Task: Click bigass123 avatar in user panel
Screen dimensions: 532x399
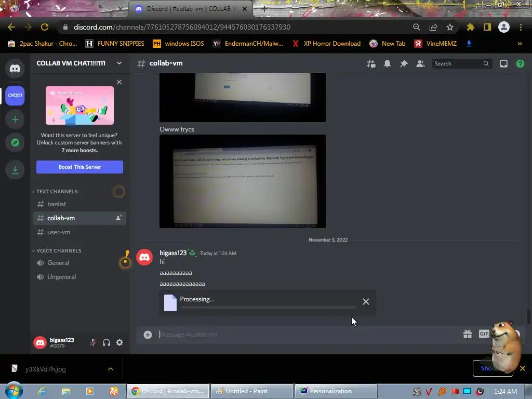Action: [x=40, y=343]
